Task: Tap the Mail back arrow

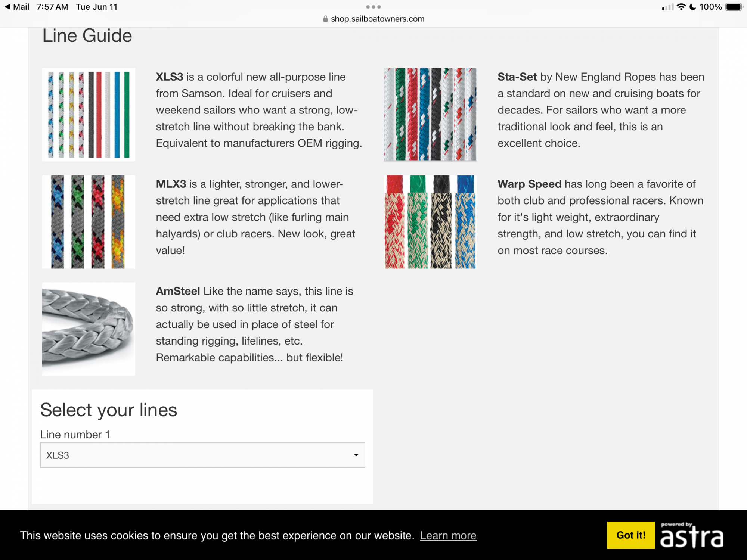Action: [x=7, y=7]
